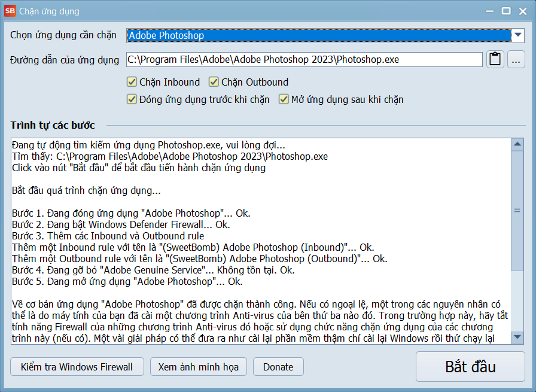Click into the Photoshop.exe path field
Screen dimensions: 536x392
tap(304, 59)
